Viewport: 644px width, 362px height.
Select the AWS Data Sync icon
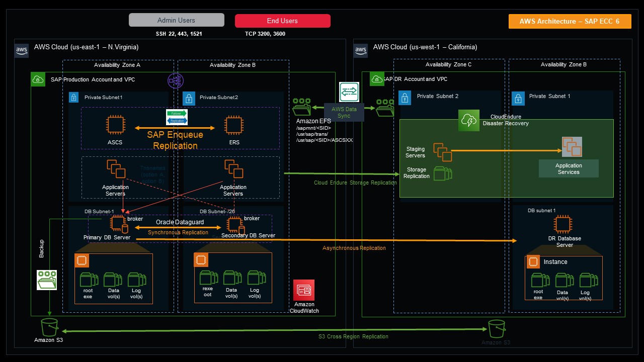(x=350, y=93)
